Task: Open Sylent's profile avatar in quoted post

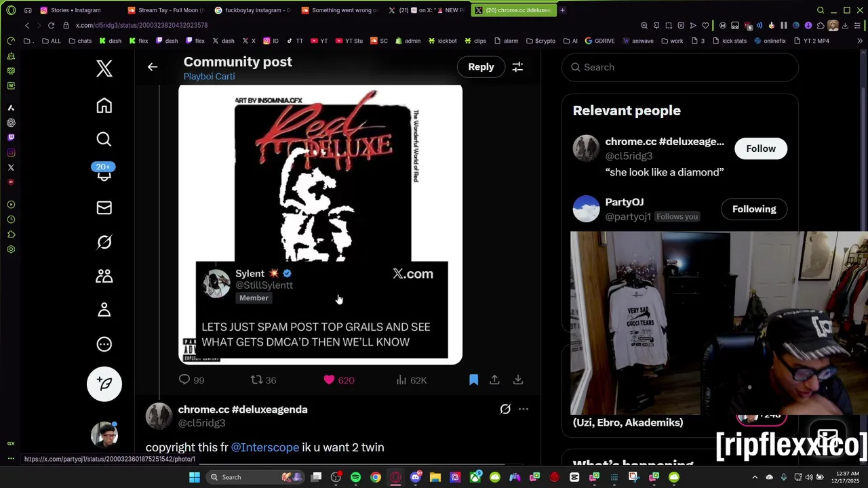Action: (217, 284)
